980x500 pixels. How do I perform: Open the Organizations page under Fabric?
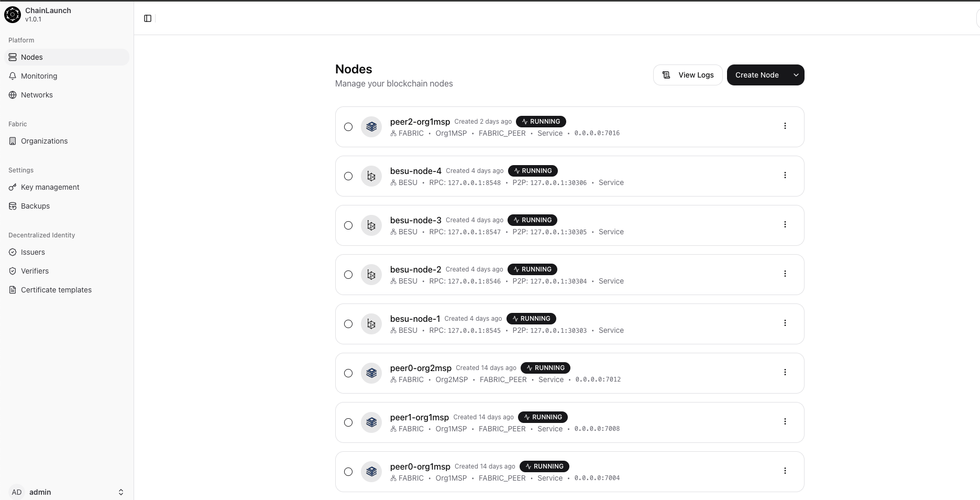(x=44, y=141)
